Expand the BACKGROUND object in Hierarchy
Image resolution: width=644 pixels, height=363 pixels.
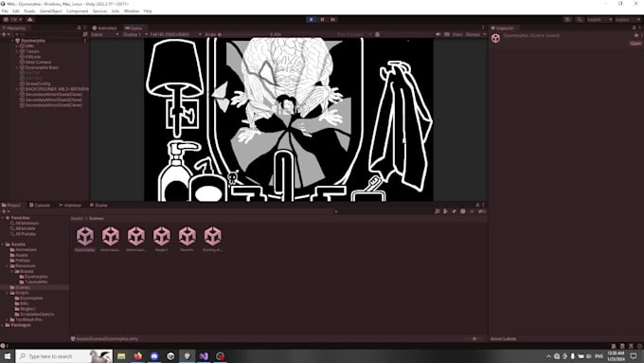pos(17,89)
